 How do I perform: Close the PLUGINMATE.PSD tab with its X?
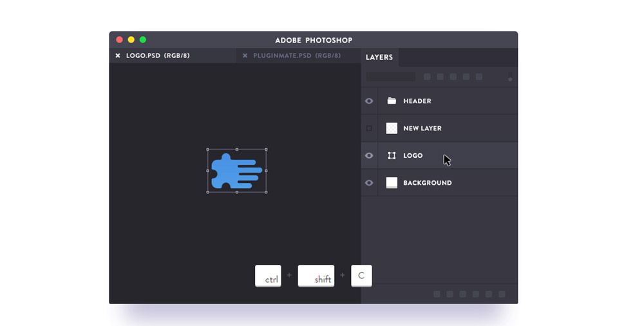point(245,56)
